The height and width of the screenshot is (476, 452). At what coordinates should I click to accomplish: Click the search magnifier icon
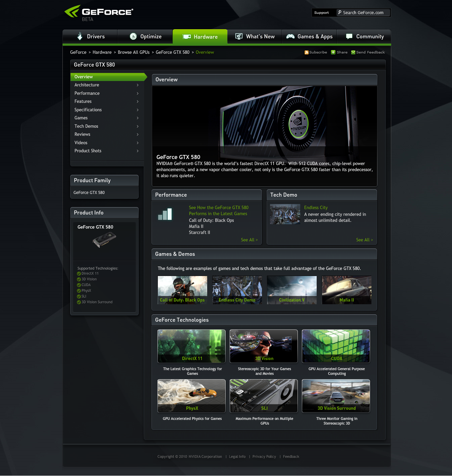(x=340, y=12)
